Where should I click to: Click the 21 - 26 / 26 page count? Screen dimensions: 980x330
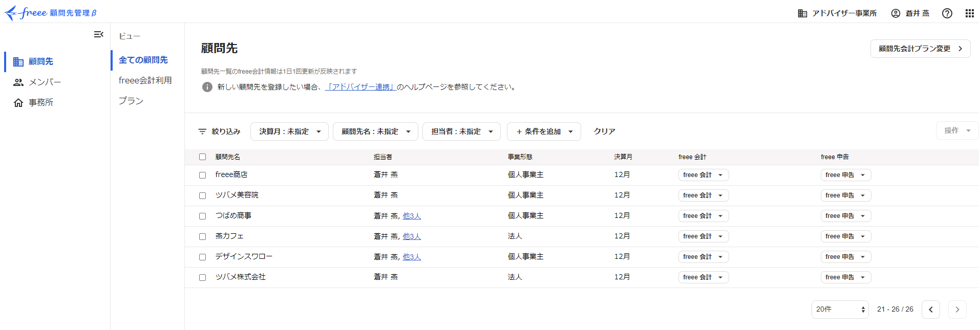pyautogui.click(x=895, y=310)
